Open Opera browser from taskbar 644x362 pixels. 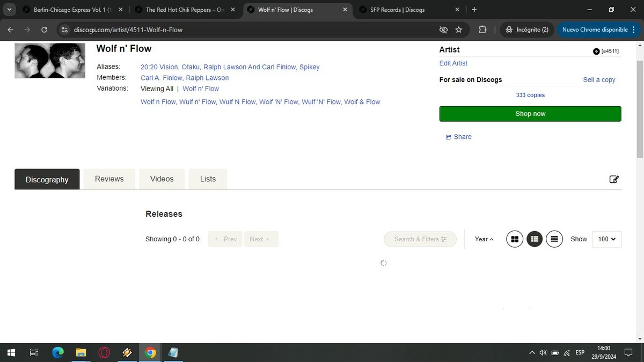point(104,352)
